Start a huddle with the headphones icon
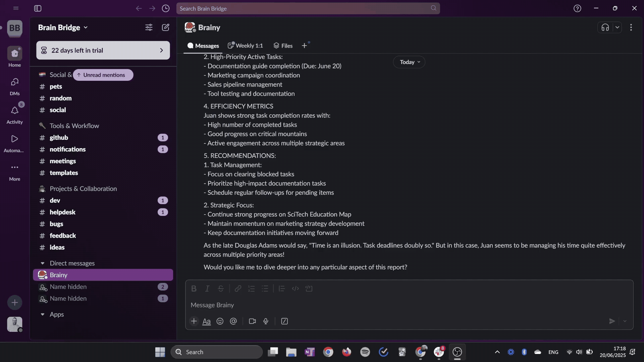This screenshot has width=644, height=362. coord(605,27)
